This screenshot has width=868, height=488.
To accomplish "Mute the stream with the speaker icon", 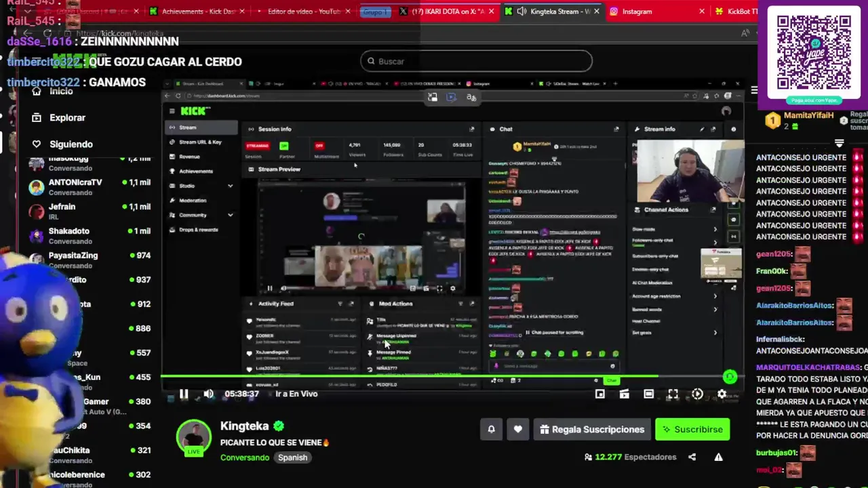I will tap(208, 394).
